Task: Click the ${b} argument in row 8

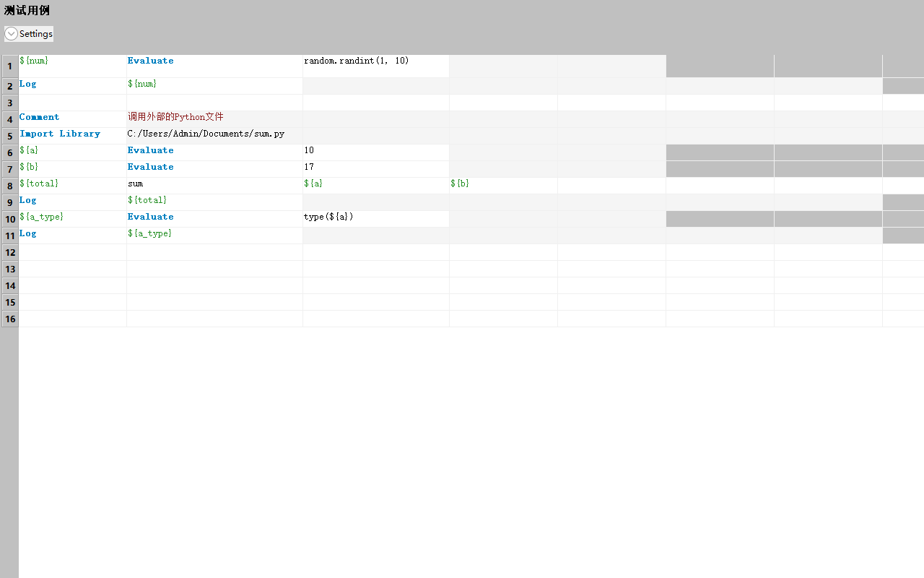Action: point(503,186)
